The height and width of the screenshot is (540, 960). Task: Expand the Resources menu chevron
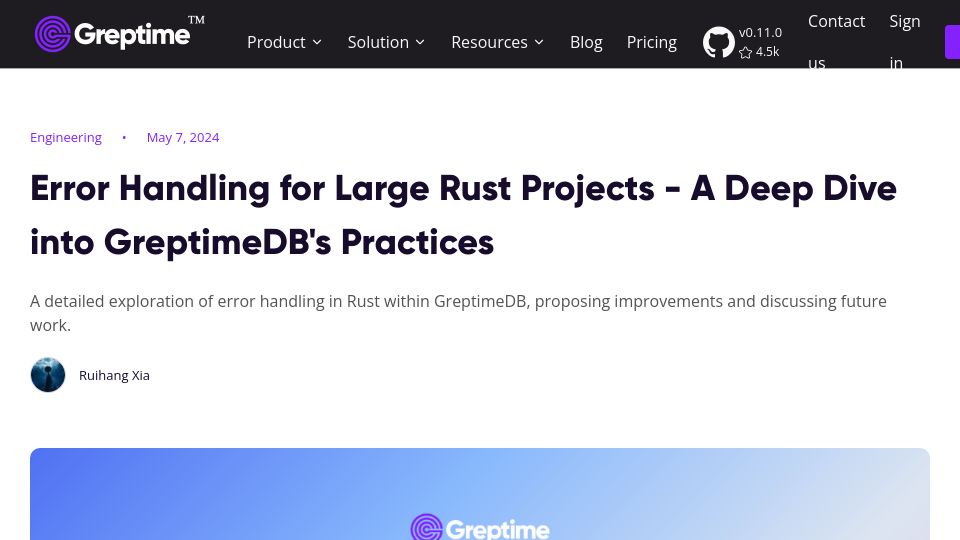pos(539,42)
